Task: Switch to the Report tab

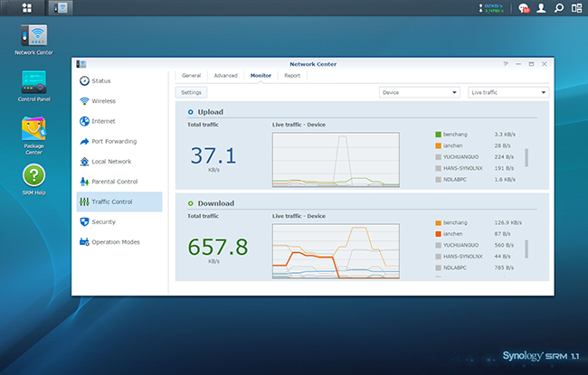Action: [x=291, y=76]
